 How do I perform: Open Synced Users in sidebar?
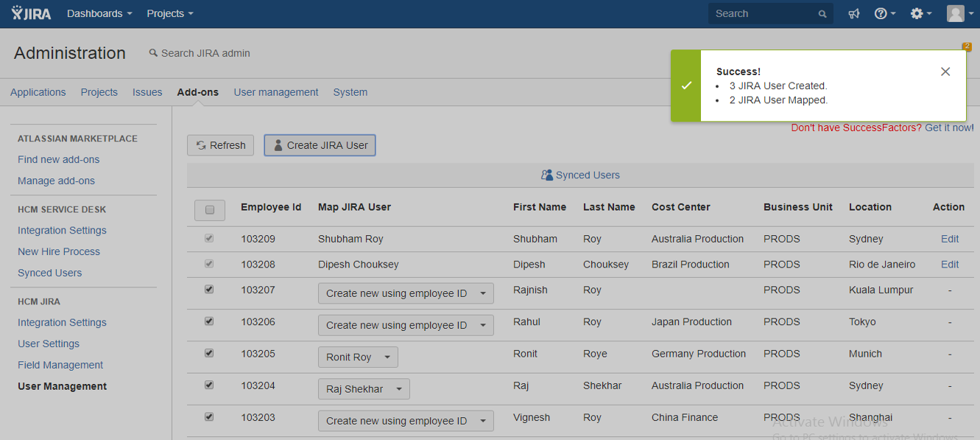pyautogui.click(x=50, y=273)
